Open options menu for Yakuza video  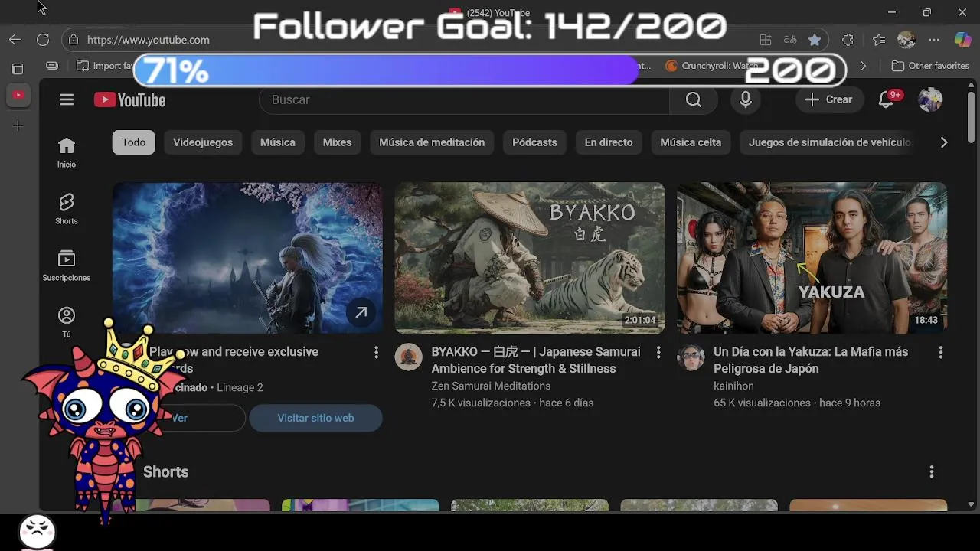coord(940,352)
